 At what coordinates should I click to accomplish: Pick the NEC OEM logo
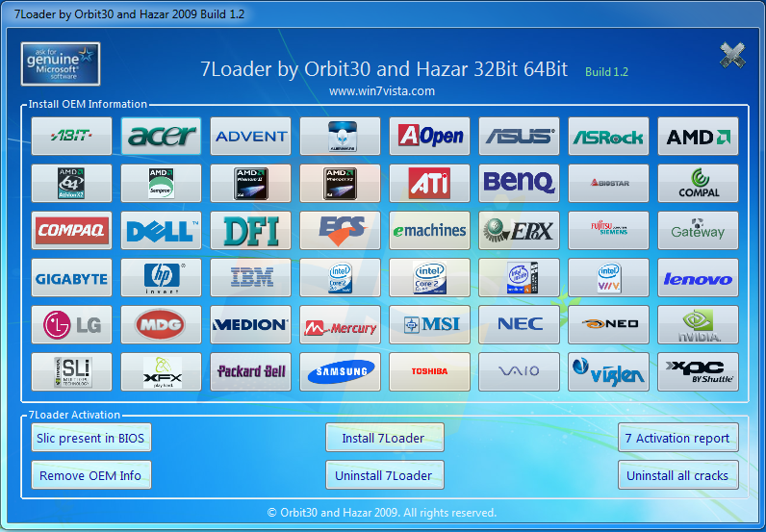[x=519, y=325]
